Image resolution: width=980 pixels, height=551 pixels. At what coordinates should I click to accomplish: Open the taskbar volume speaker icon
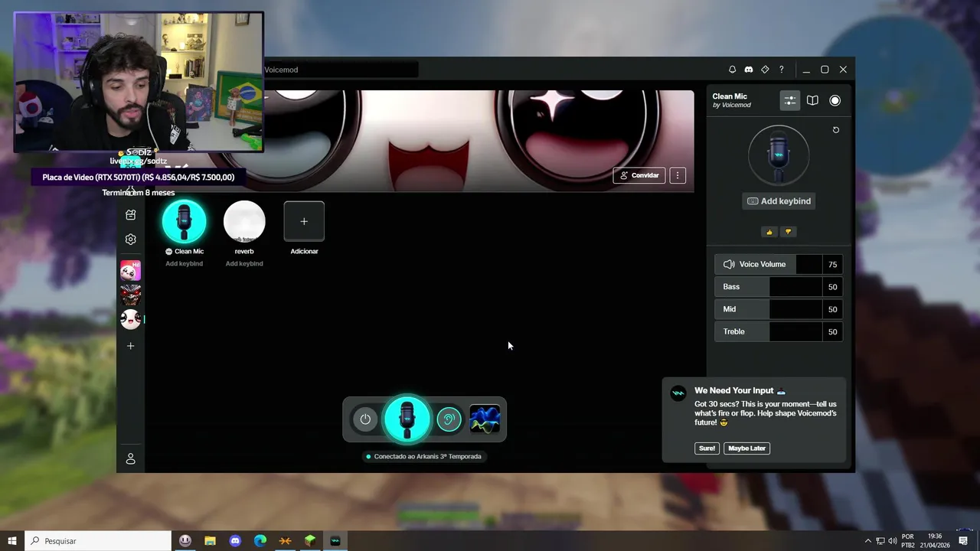892,541
